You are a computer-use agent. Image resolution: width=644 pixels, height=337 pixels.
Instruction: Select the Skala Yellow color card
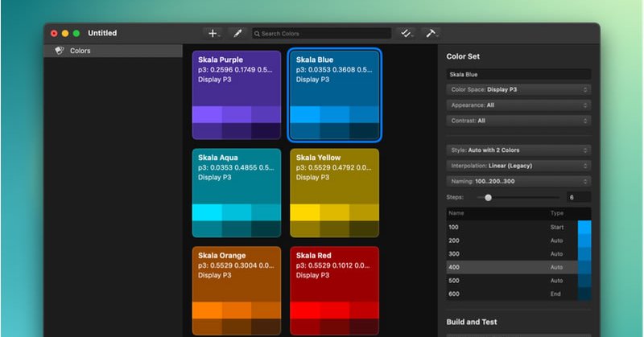(x=335, y=193)
